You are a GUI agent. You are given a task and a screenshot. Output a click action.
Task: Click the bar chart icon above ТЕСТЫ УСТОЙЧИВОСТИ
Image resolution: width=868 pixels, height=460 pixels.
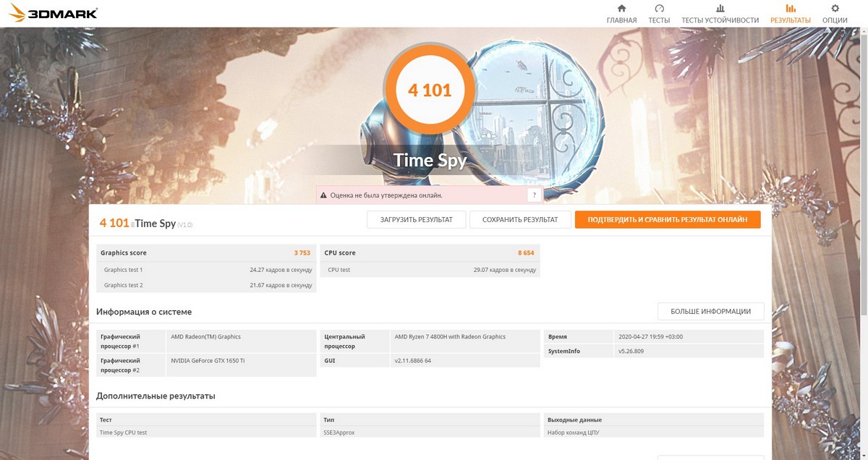coord(720,8)
